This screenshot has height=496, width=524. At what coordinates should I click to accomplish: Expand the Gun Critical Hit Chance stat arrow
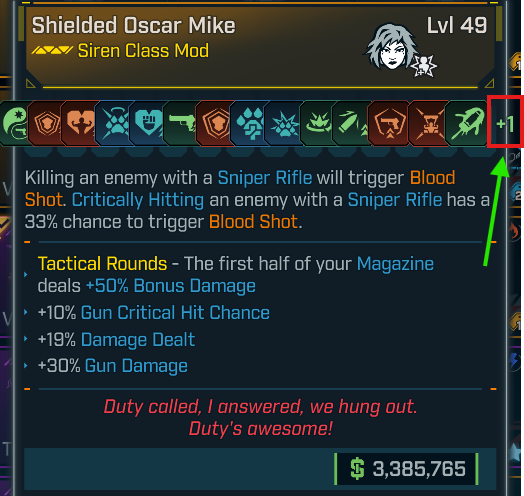[x=26, y=312]
